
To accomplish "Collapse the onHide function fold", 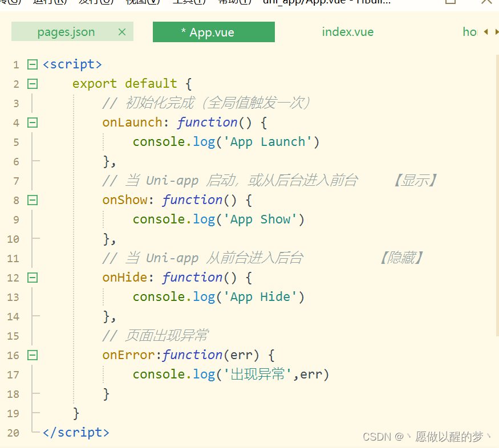I will pos(33,278).
